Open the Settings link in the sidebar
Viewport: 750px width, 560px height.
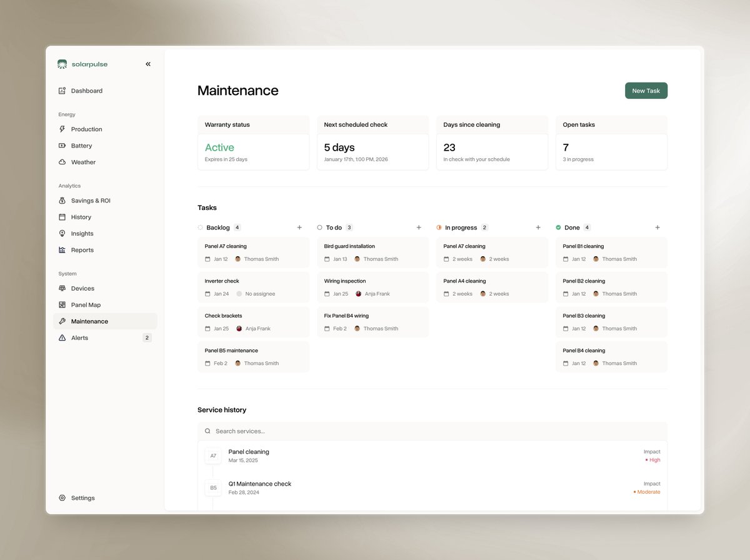(105, 498)
